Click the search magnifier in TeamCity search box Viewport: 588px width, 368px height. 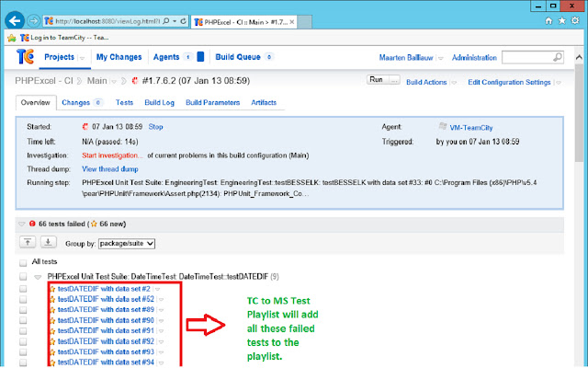558,57
